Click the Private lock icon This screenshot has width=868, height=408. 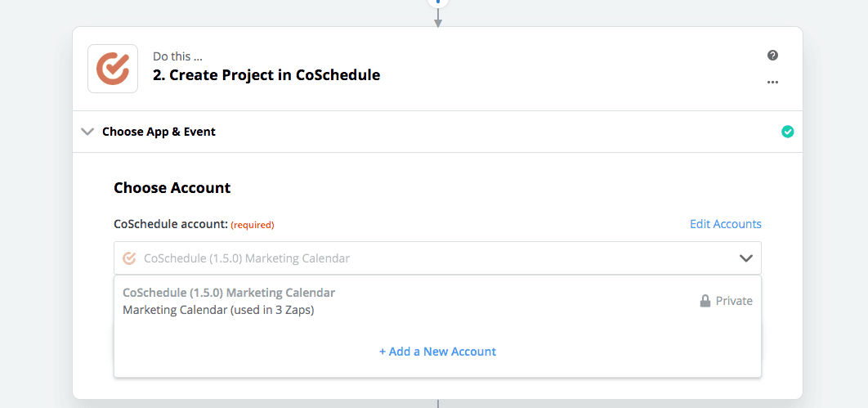tap(705, 301)
